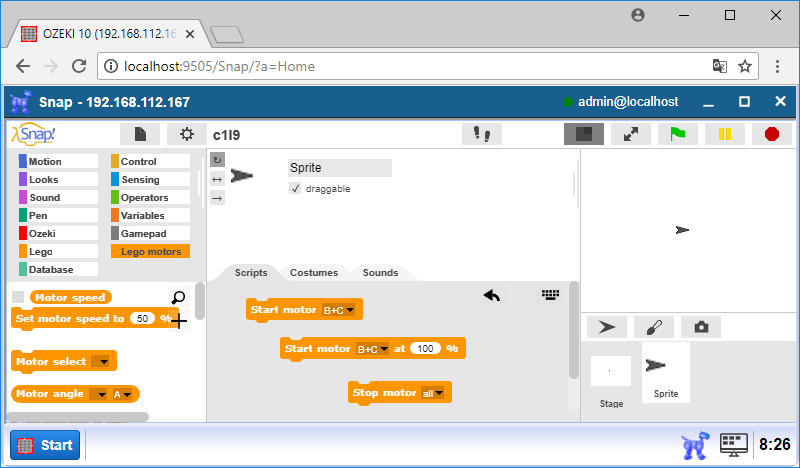Toggle keyboard entry icon in scripts area
The width and height of the screenshot is (800, 468).
pyautogui.click(x=550, y=294)
